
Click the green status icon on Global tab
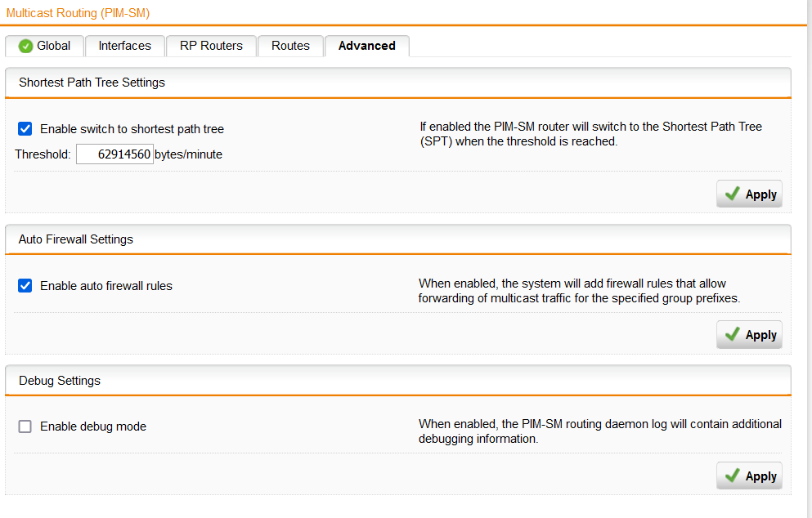[x=25, y=46]
